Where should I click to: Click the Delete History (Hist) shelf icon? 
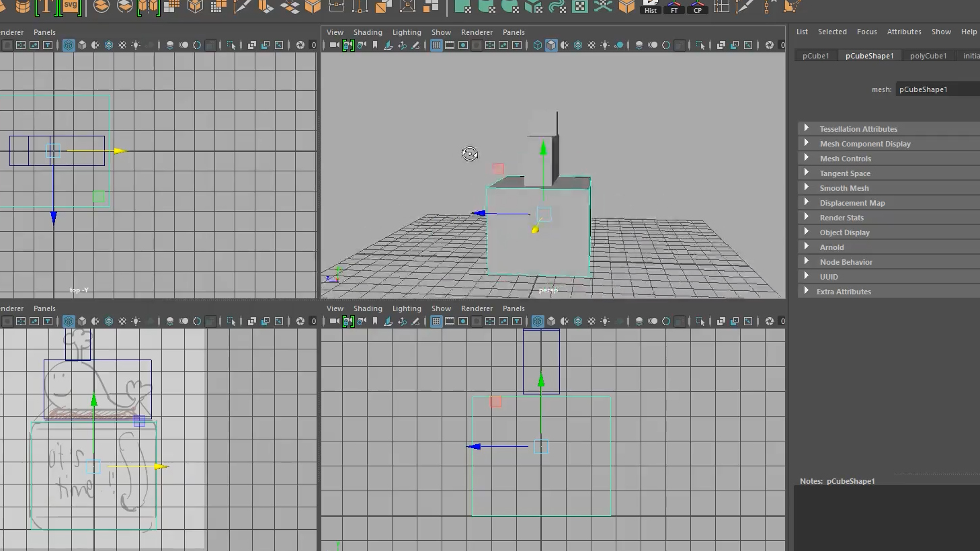pos(650,7)
